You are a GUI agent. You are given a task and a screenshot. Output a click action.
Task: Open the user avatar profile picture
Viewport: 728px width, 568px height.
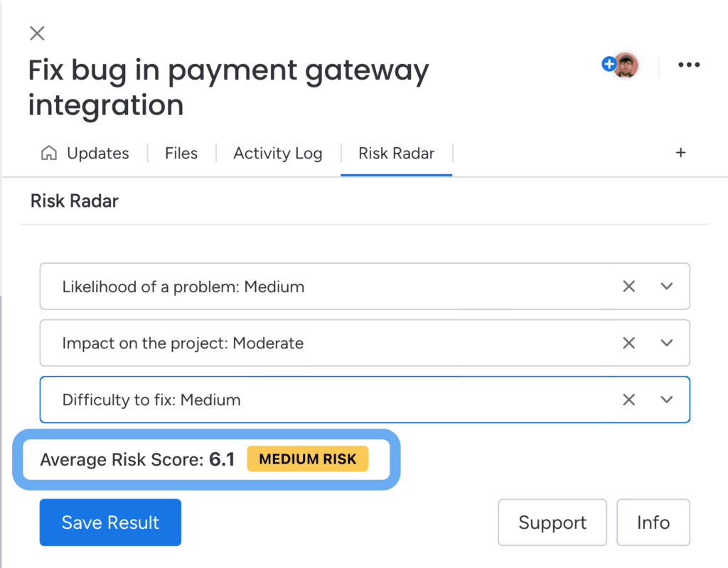click(627, 65)
